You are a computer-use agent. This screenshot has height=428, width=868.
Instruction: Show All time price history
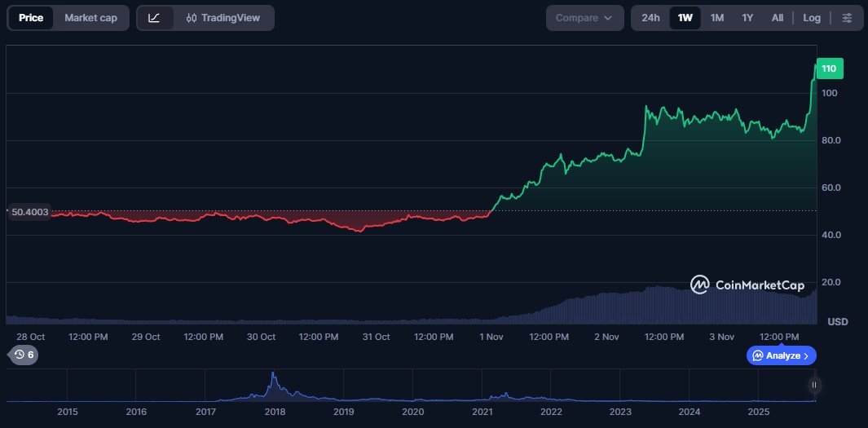coord(778,18)
